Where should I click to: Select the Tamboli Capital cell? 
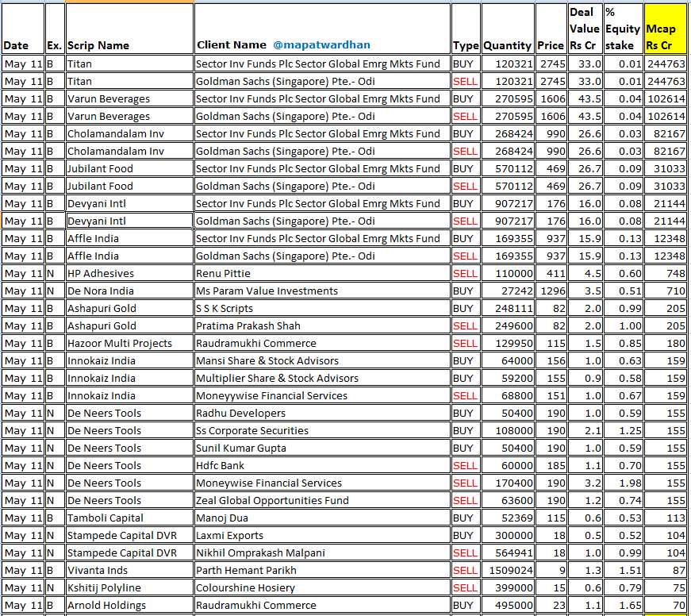pyautogui.click(x=129, y=518)
